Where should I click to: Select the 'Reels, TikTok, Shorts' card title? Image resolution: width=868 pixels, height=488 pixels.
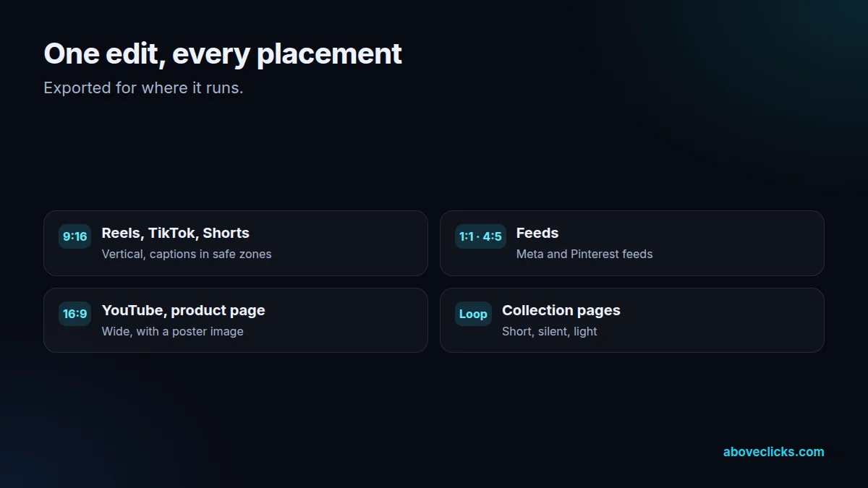[176, 233]
